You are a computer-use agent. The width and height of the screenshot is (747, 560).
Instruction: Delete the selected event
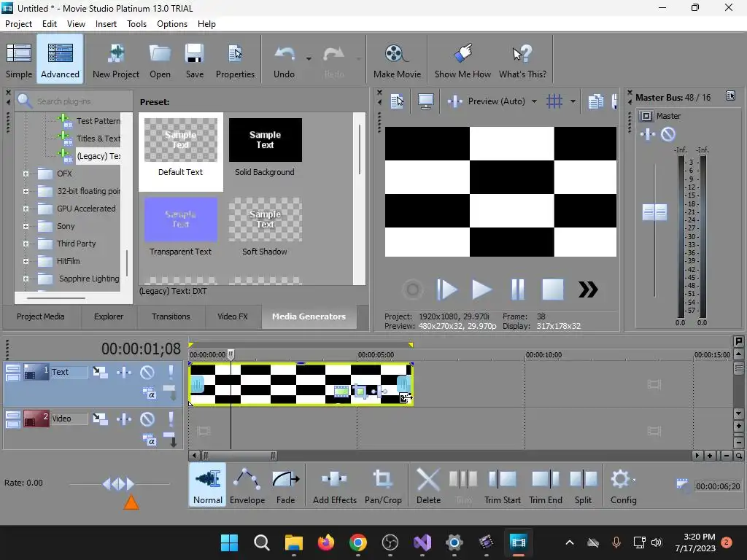[x=428, y=485]
